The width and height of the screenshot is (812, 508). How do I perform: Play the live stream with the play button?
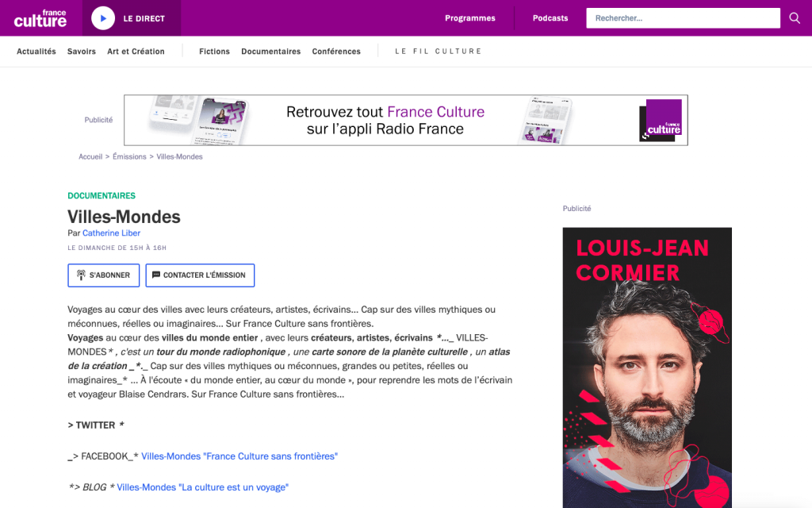pyautogui.click(x=103, y=18)
